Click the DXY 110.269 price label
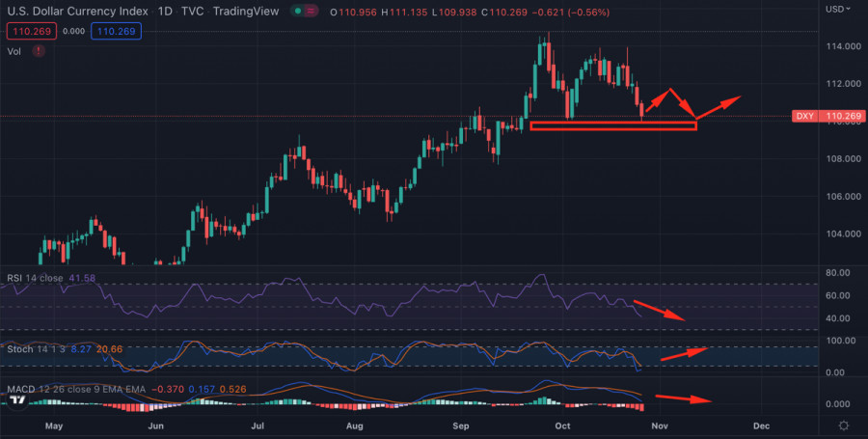Viewport: 868px width, 439px height. click(827, 116)
